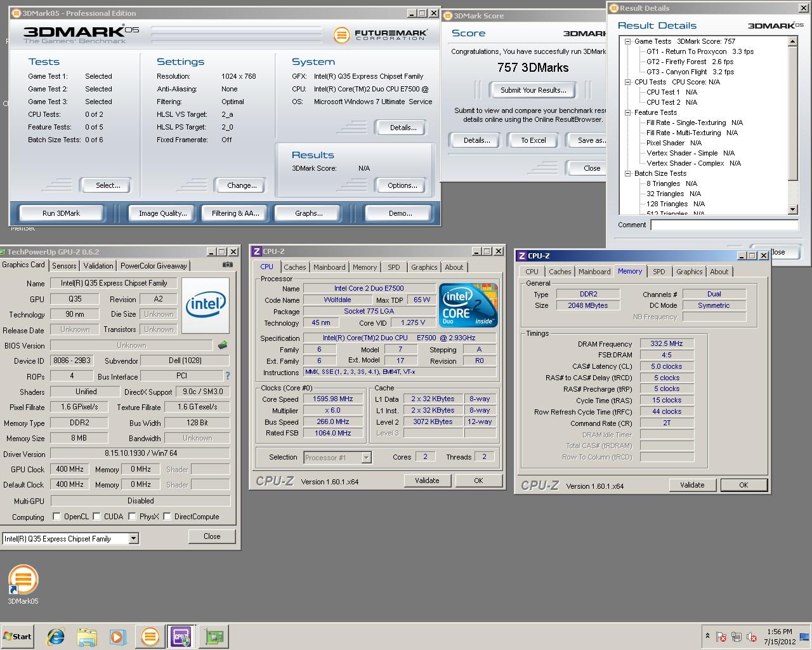This screenshot has width=812, height=650.
Task: Switch to CPU-Z taskbar icon
Action: click(x=181, y=637)
